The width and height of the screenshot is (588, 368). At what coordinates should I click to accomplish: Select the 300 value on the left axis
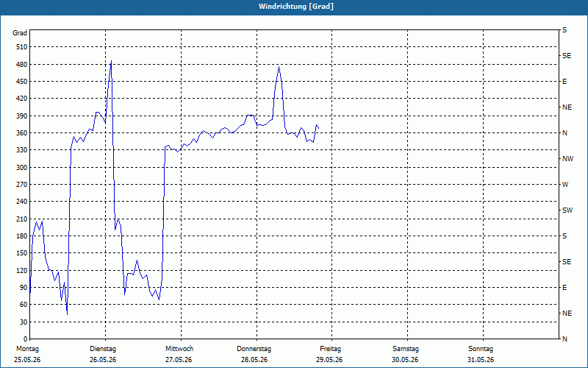click(x=22, y=168)
